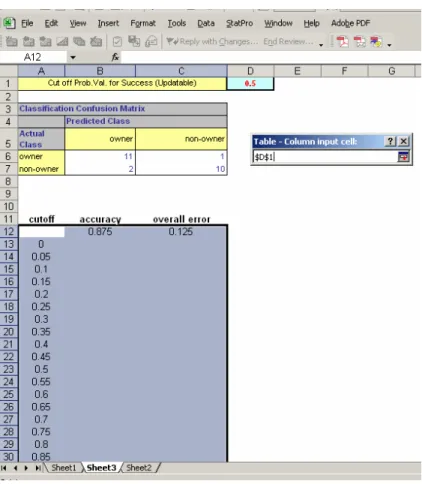The width and height of the screenshot is (422, 484).
Task: Click Convert to Adobe PDF and Email icon
Action: tap(359, 42)
